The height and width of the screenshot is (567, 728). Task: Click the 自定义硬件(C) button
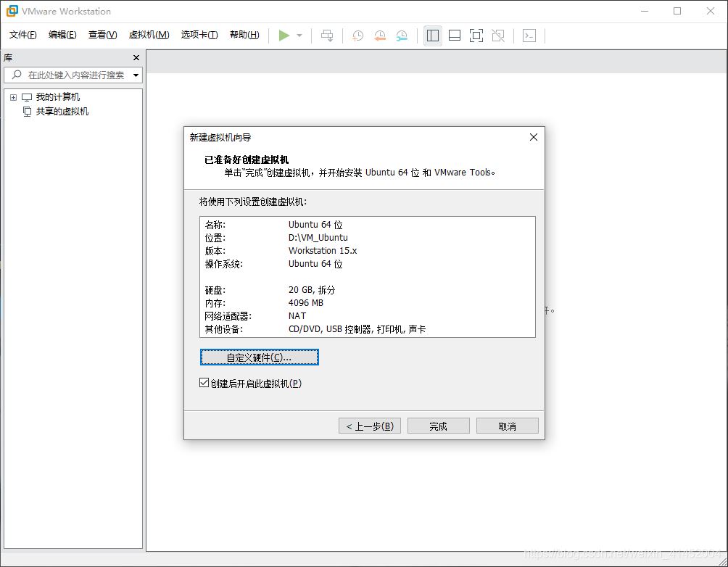[x=259, y=357]
